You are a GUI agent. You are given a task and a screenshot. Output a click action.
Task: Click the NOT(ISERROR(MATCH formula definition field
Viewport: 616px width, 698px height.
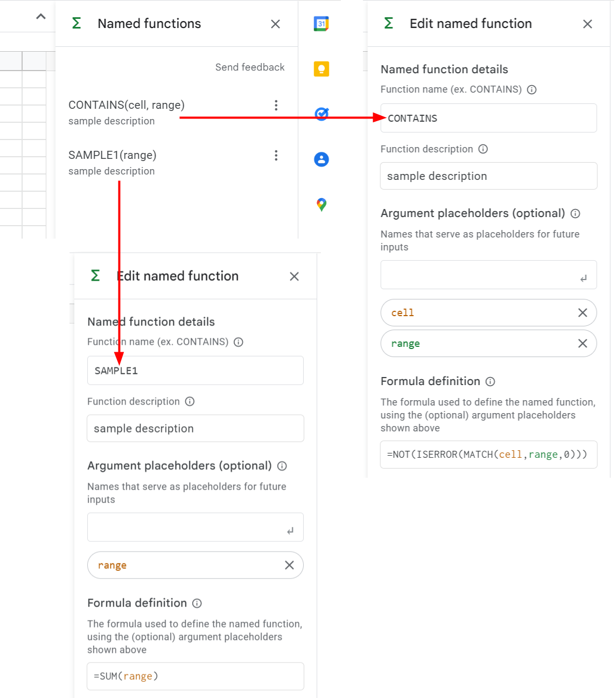(488, 455)
